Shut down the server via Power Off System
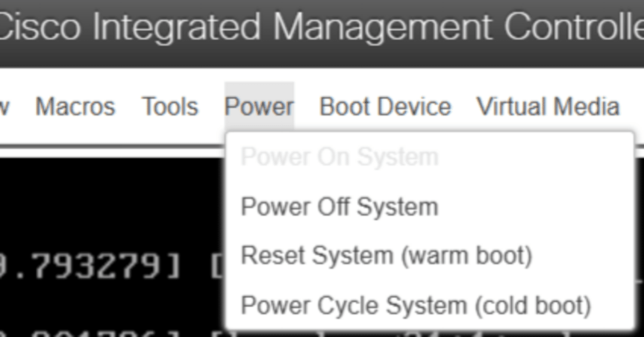Image resolution: width=644 pixels, height=337 pixels. [340, 206]
